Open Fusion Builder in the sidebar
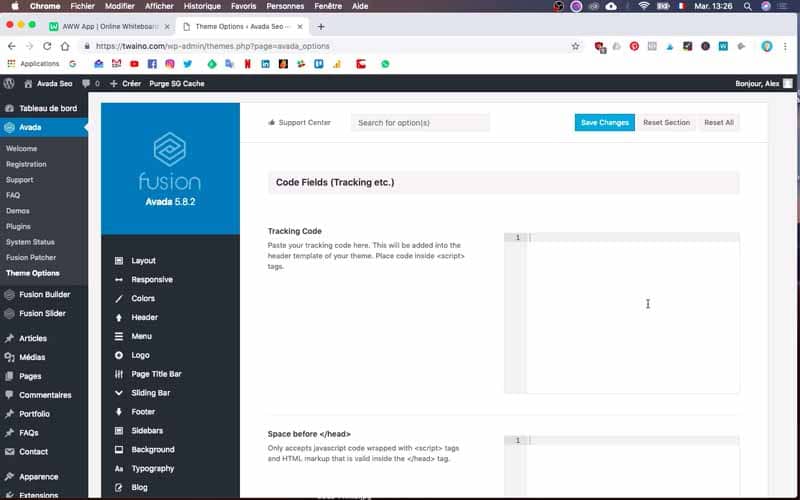This screenshot has width=800, height=500. pos(44,294)
